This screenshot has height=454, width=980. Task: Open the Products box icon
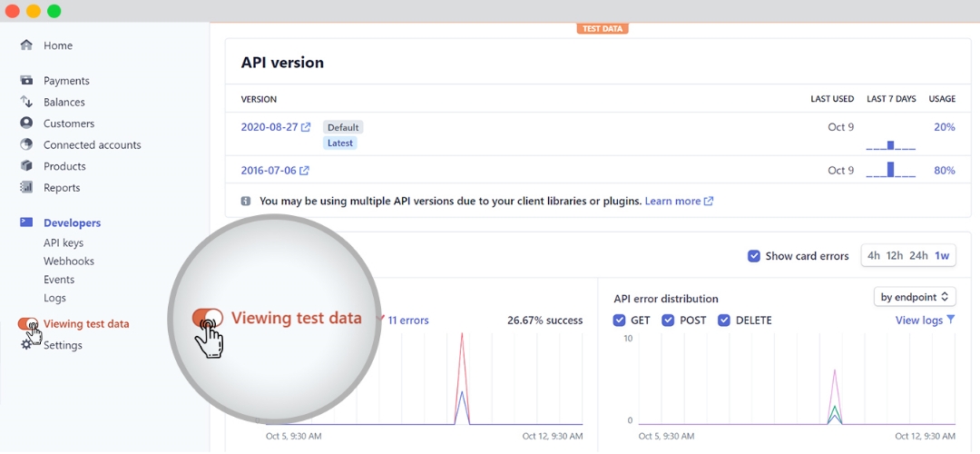pos(26,166)
